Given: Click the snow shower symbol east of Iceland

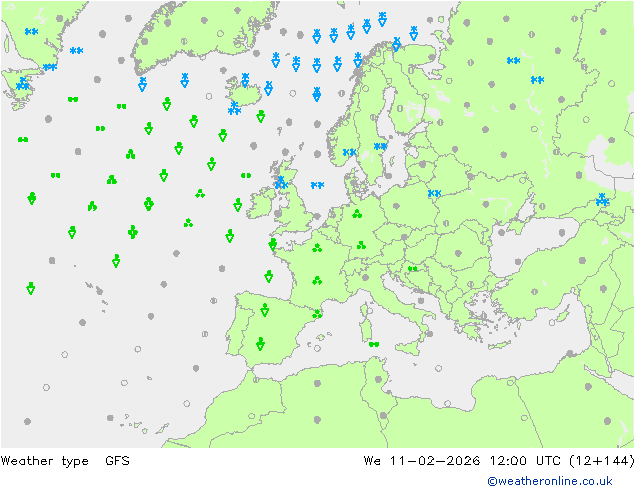Looking at the screenshot, I should point(268,88).
